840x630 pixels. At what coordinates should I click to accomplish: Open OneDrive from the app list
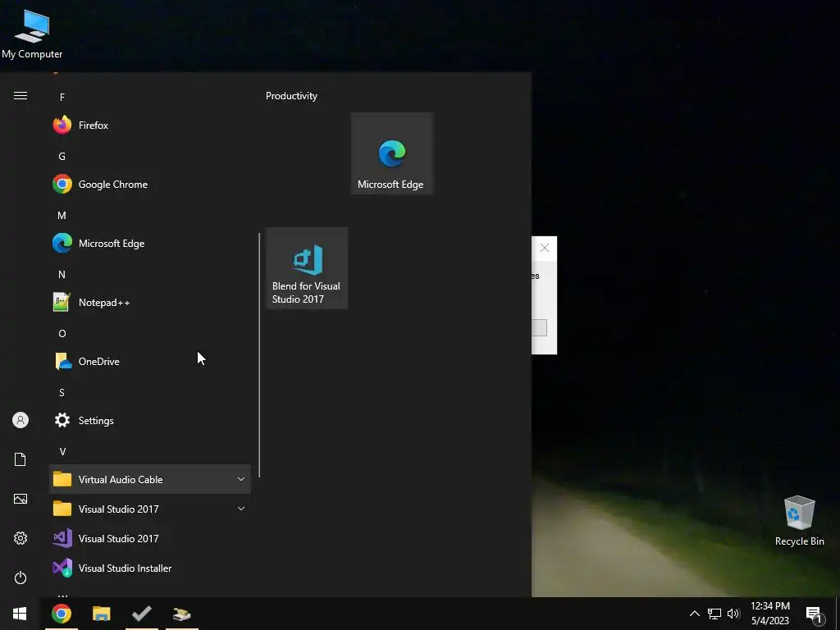[x=149, y=362]
